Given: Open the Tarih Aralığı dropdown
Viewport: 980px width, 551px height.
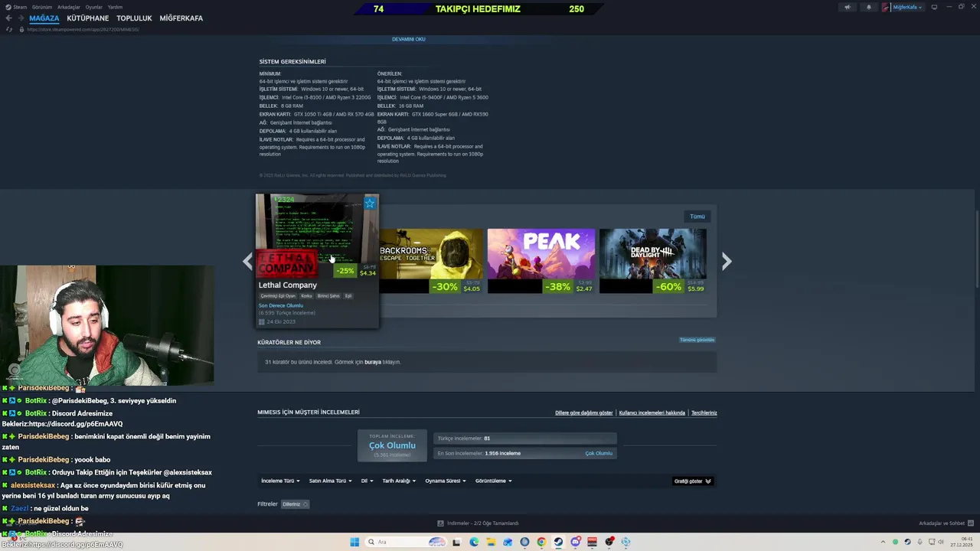Looking at the screenshot, I should click(x=399, y=481).
